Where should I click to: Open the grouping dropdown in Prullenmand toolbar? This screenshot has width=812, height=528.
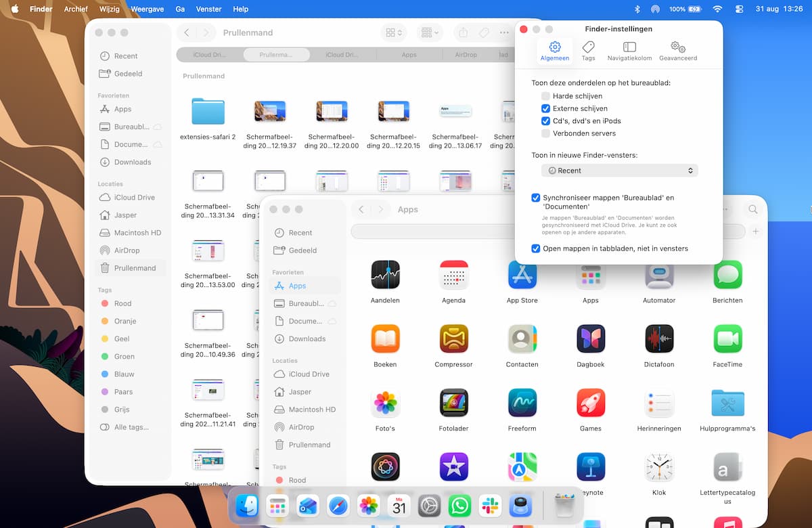428,32
